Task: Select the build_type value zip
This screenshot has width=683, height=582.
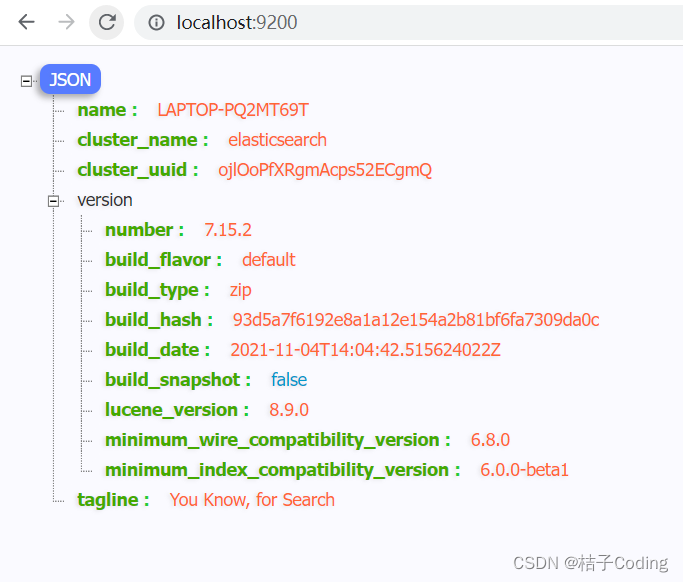Action: [240, 290]
